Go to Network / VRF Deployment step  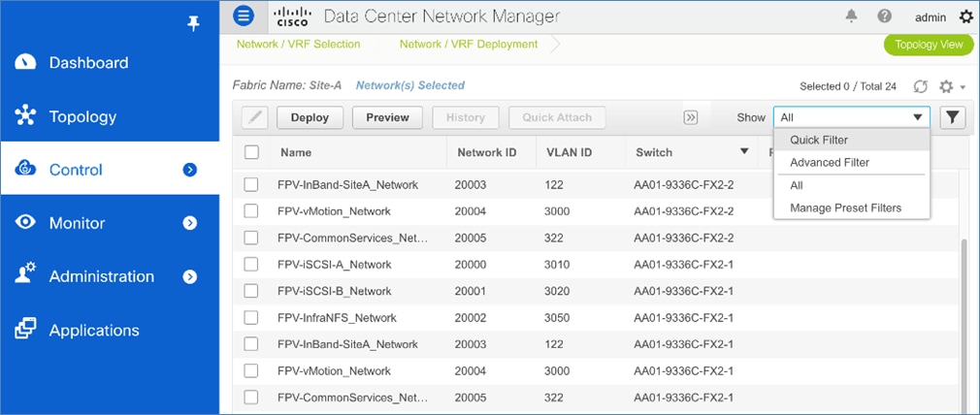(x=469, y=45)
